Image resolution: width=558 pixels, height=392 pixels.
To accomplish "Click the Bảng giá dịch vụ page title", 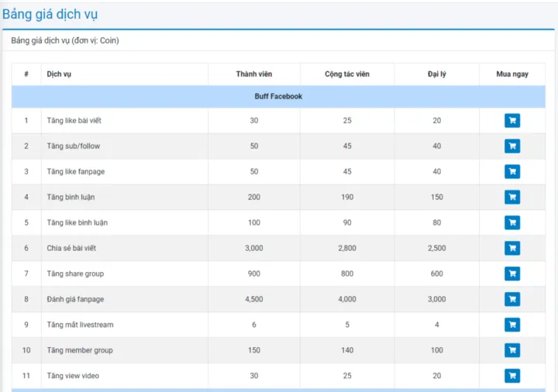I will (50, 14).
